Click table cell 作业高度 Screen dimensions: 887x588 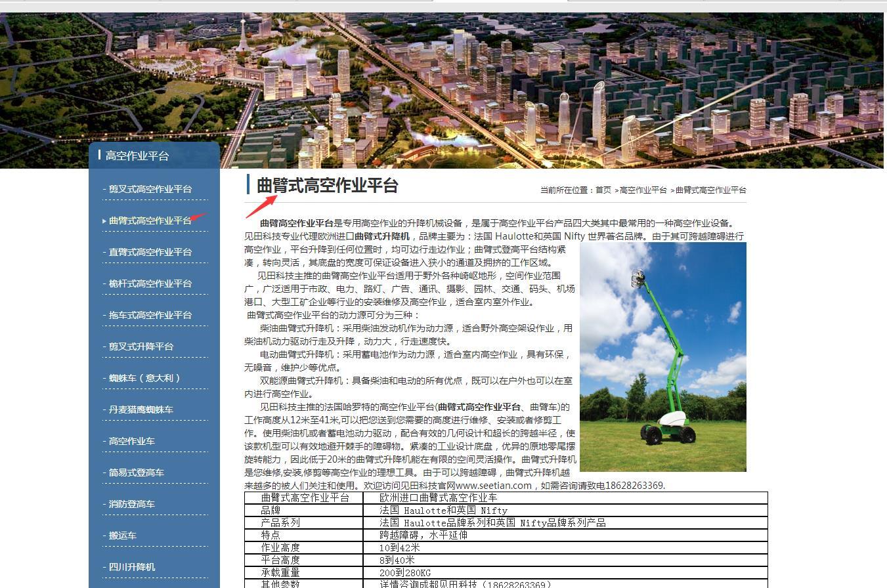[304, 548]
